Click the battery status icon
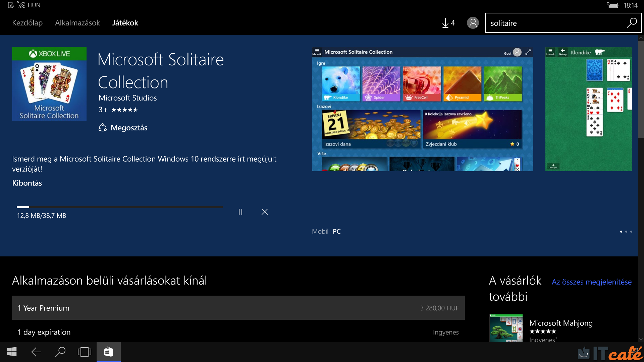Screen dimensions: 644x362 612,5
